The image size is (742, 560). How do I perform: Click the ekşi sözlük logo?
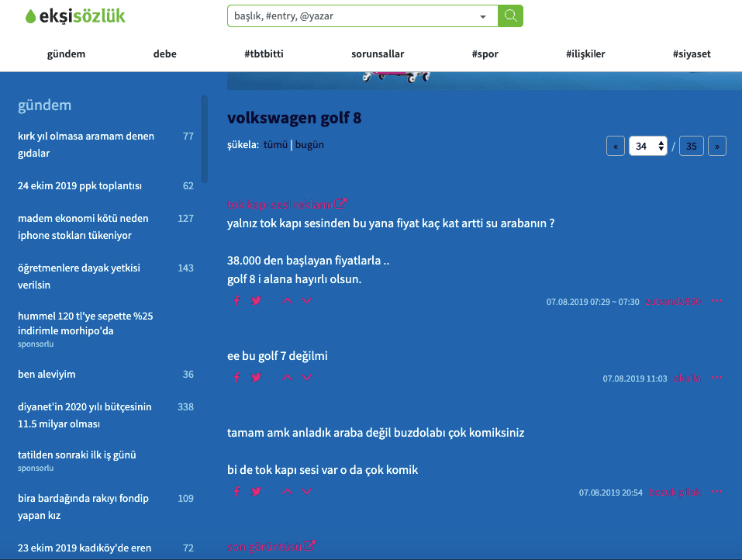click(x=74, y=16)
